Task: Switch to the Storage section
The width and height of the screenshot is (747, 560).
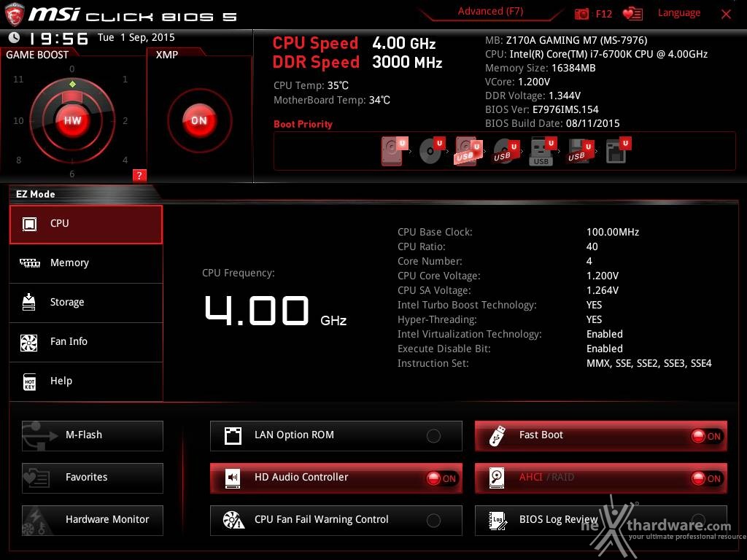Action: pyautogui.click(x=86, y=303)
